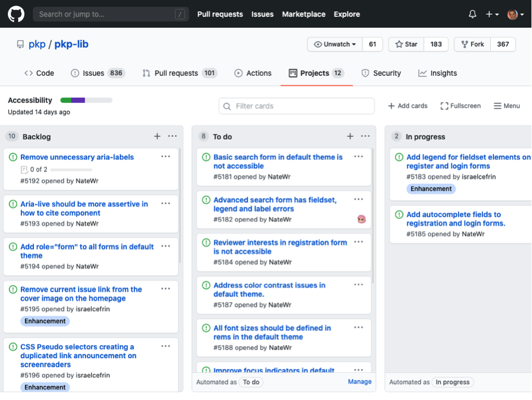Open the Insights tab
The width and height of the screenshot is (532, 400).
tap(438, 73)
